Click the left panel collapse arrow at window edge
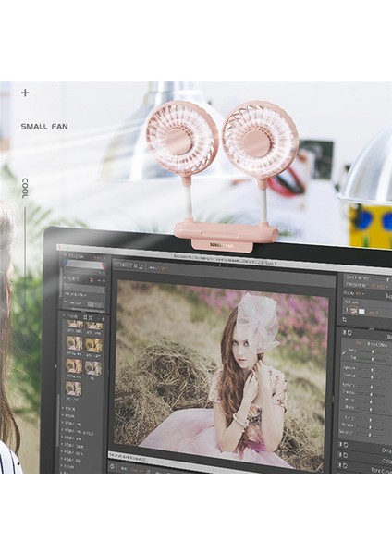Image resolution: width=392 pixels, height=555 pixels. pos(56,366)
